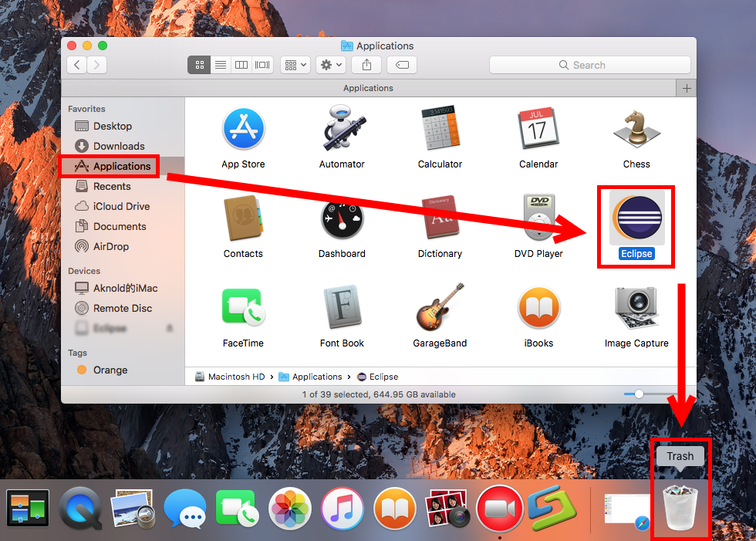Open the Chess app icon
The image size is (756, 541).
tap(636, 129)
